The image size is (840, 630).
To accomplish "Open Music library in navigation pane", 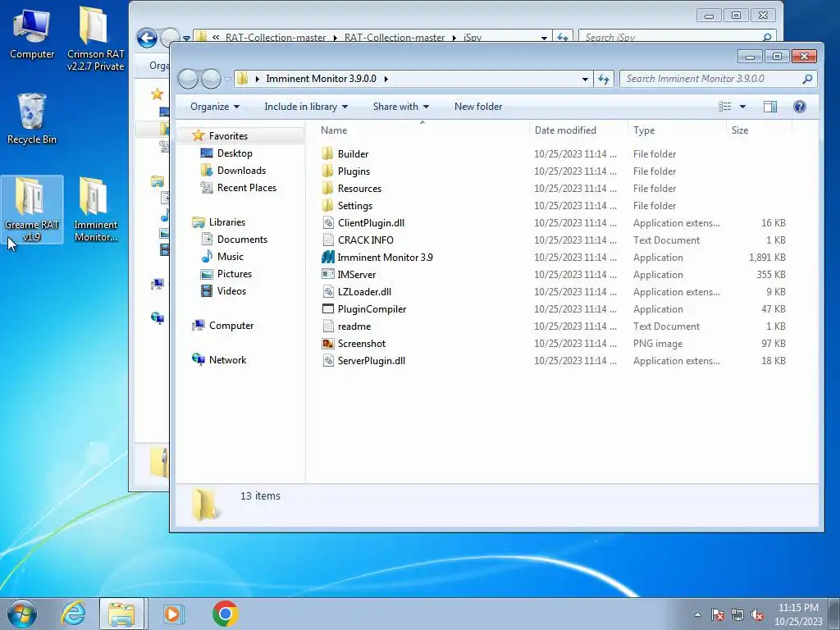I will [x=230, y=257].
